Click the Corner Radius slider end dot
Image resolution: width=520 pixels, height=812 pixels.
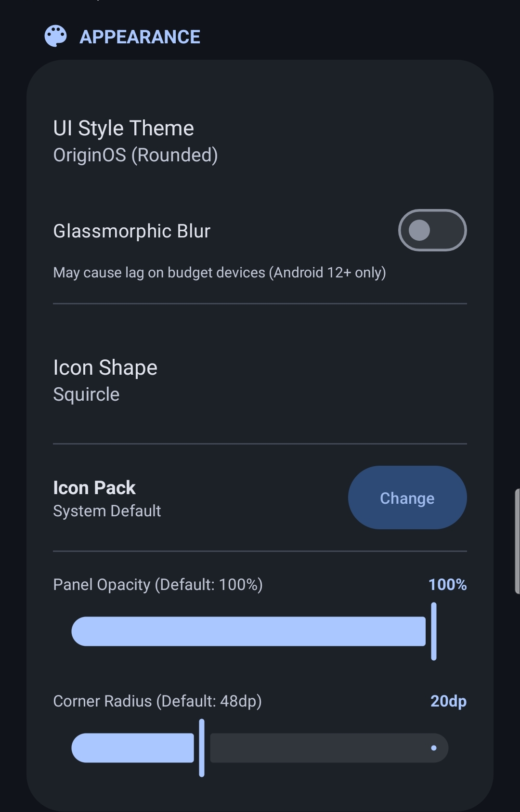pos(434,748)
